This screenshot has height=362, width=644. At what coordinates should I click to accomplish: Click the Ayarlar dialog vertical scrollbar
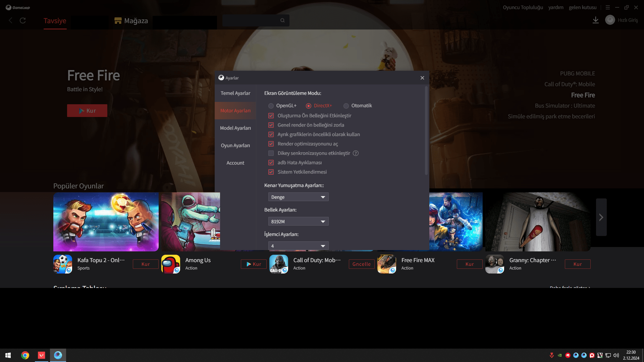click(x=426, y=131)
